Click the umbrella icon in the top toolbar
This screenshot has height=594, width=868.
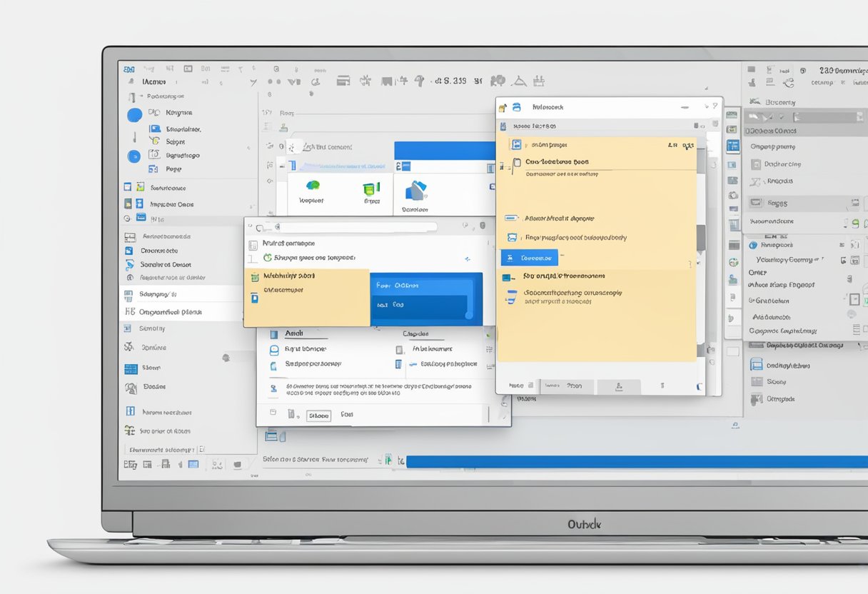(420, 81)
